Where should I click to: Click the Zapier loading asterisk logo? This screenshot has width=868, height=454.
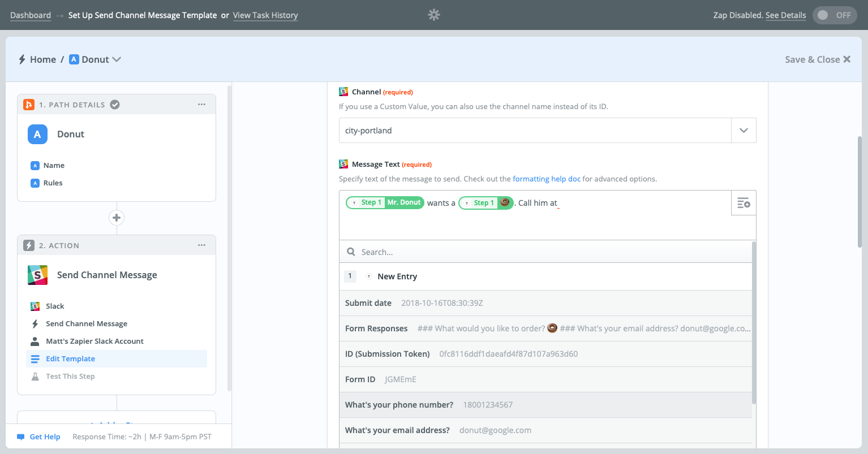coord(434,15)
